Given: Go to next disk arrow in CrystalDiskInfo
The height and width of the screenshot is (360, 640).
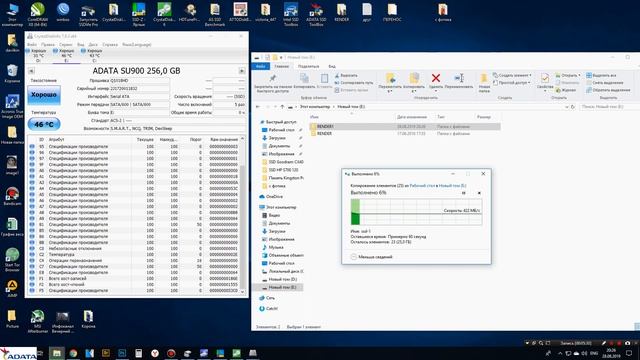Looking at the screenshot, I should (242, 71).
